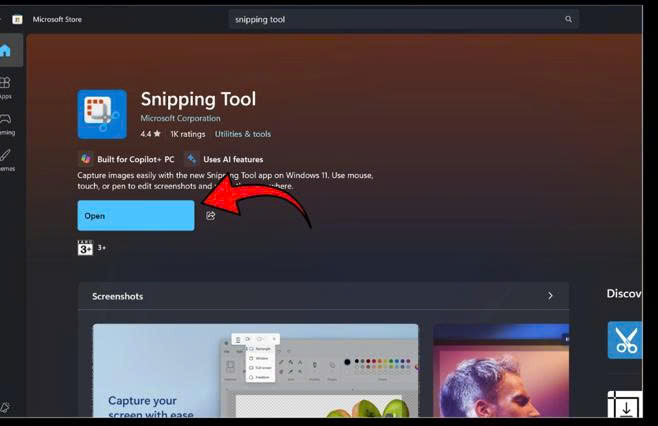Click the share icon beside Open
Image resolution: width=658 pixels, height=426 pixels.
pyautogui.click(x=211, y=216)
